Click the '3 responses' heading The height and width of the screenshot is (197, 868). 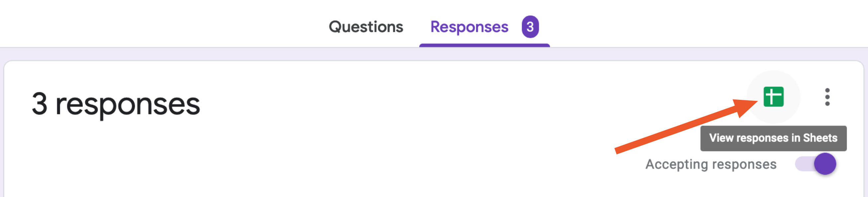[x=116, y=104]
